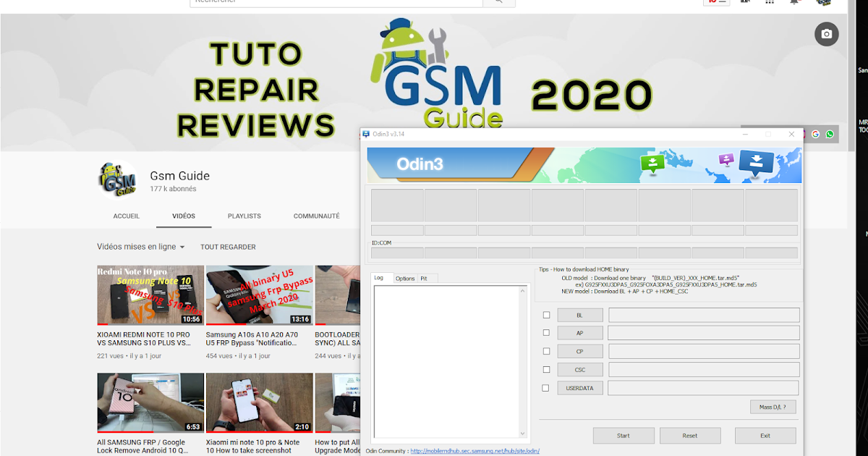868x456 pixels.
Task: Enable the CSC checkbox in Odin3
Action: (546, 370)
